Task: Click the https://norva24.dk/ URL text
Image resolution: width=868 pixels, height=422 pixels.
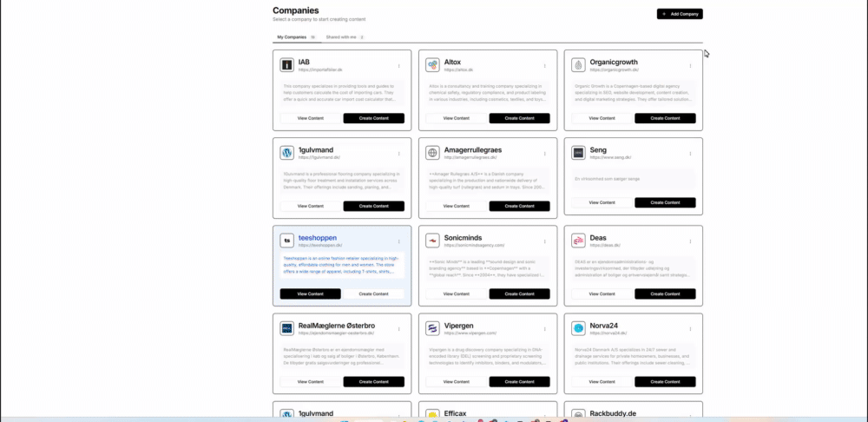Action: click(608, 333)
